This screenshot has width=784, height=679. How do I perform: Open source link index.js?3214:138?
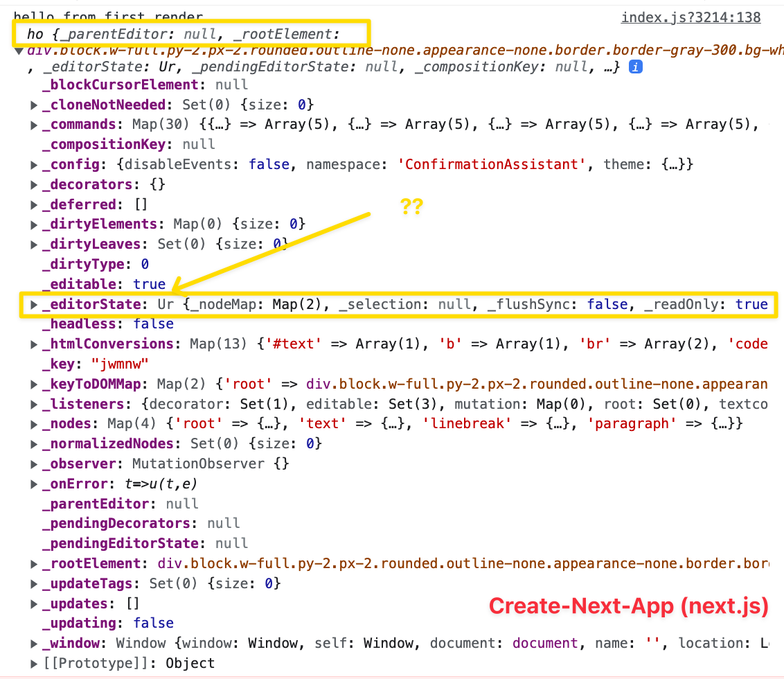tap(691, 17)
